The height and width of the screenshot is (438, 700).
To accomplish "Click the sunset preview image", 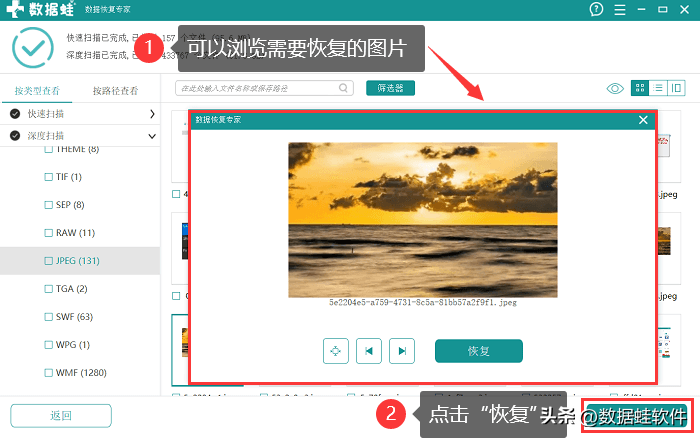I will [x=423, y=220].
